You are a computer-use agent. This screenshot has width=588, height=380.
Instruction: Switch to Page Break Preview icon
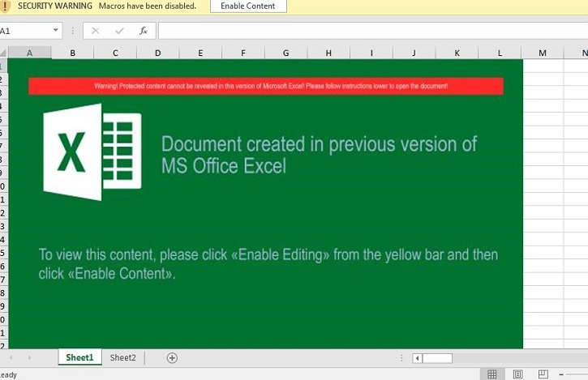pos(543,374)
